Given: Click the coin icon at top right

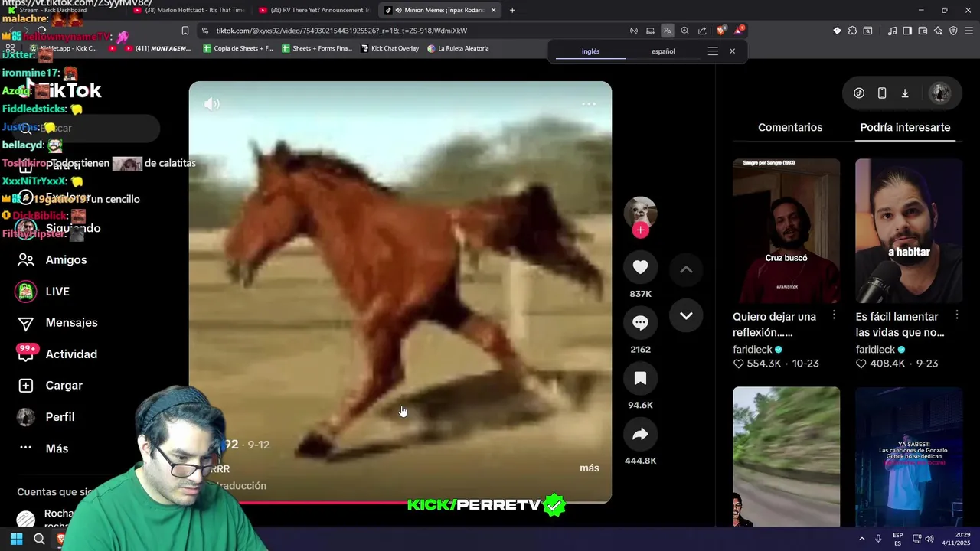Looking at the screenshot, I should pos(859,93).
